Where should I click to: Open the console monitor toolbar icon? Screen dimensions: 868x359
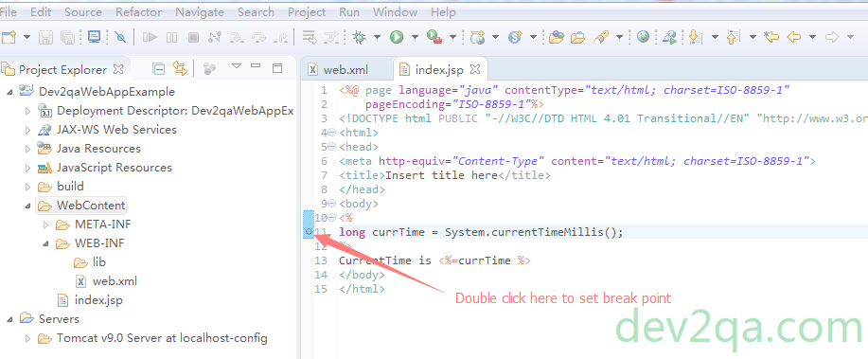94,37
